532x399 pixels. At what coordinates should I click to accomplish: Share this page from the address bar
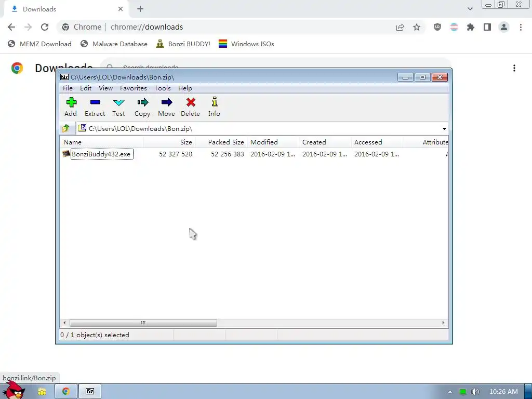(x=400, y=27)
